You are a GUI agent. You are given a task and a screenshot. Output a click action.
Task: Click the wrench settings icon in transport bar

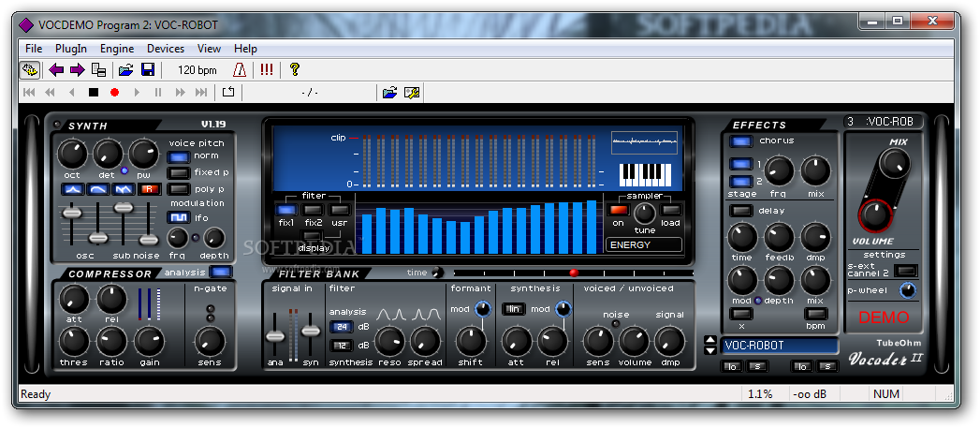(412, 93)
